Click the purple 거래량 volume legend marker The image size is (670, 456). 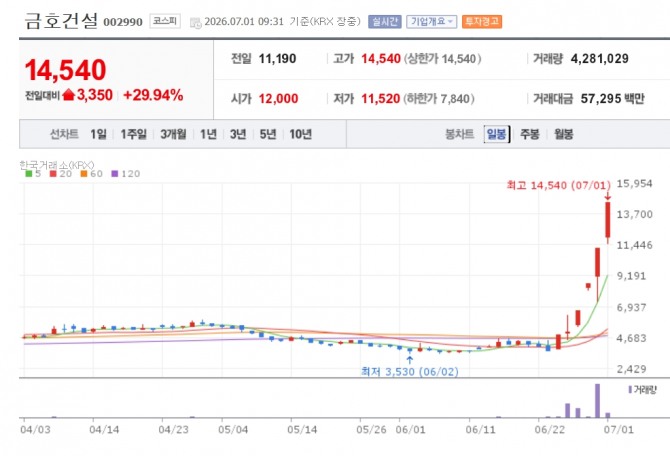point(630,389)
